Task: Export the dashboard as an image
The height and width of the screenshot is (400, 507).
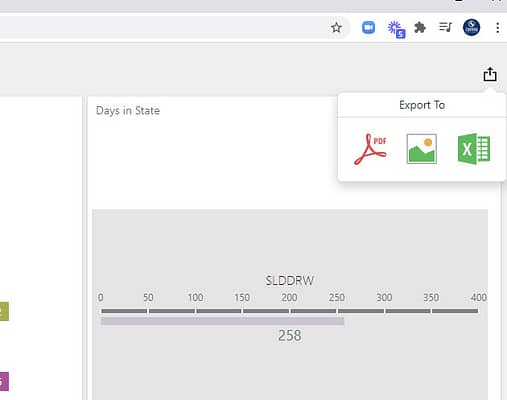Action: [x=422, y=149]
